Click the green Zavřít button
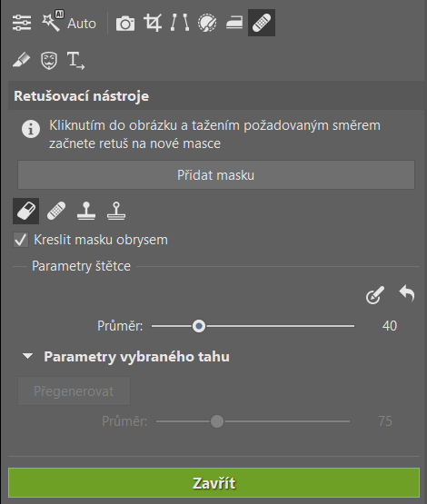427x504 pixels. coord(214,483)
